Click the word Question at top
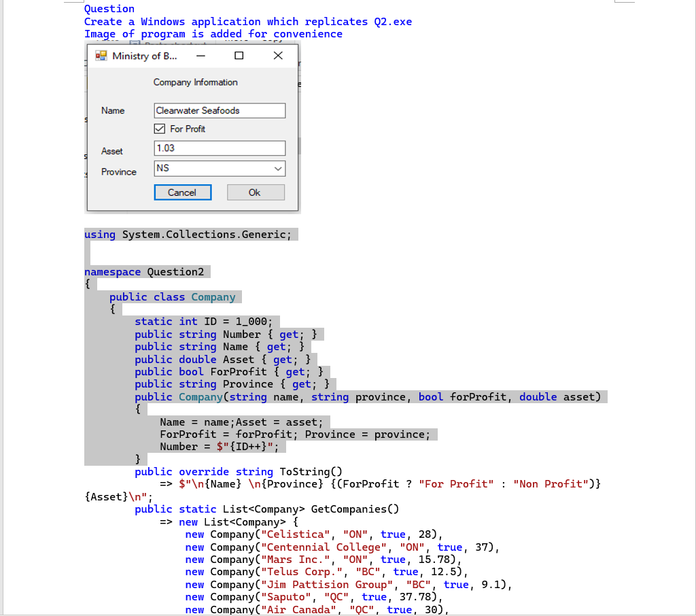This screenshot has width=696, height=616. click(109, 9)
